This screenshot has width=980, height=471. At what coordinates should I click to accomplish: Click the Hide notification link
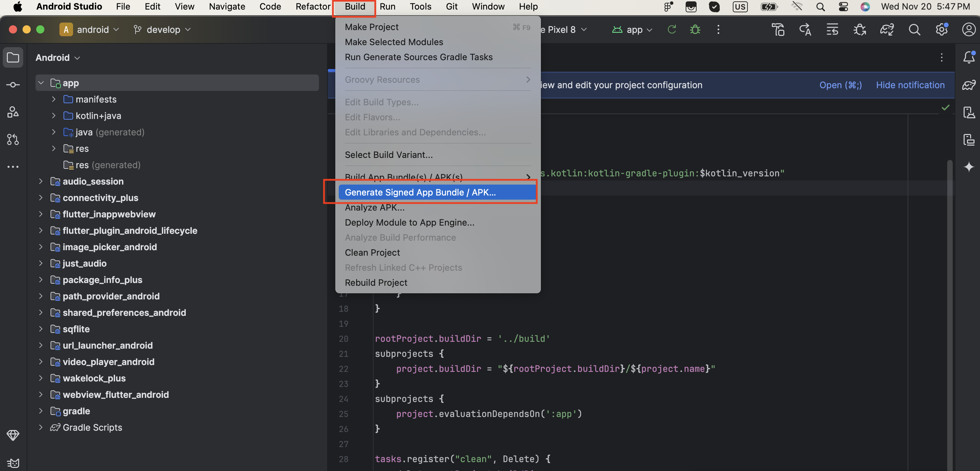pyautogui.click(x=910, y=85)
